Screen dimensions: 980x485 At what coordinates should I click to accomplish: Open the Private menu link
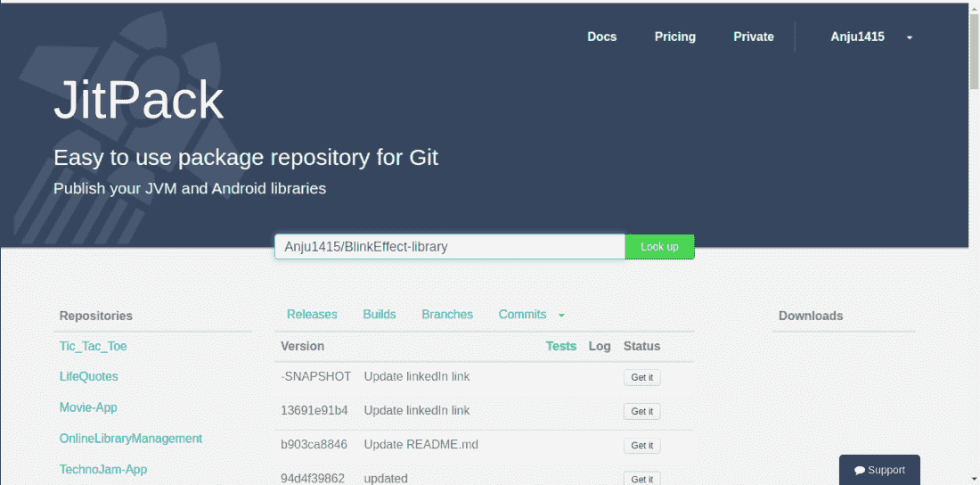[x=753, y=37]
